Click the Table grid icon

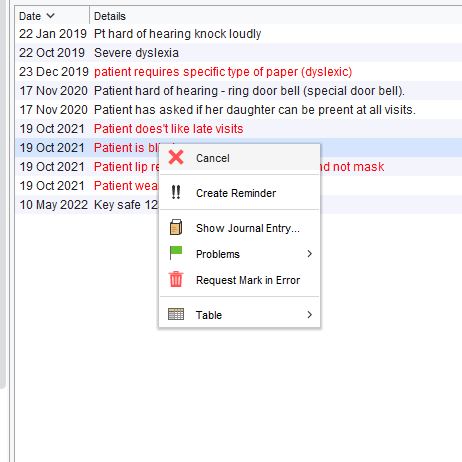pos(176,314)
